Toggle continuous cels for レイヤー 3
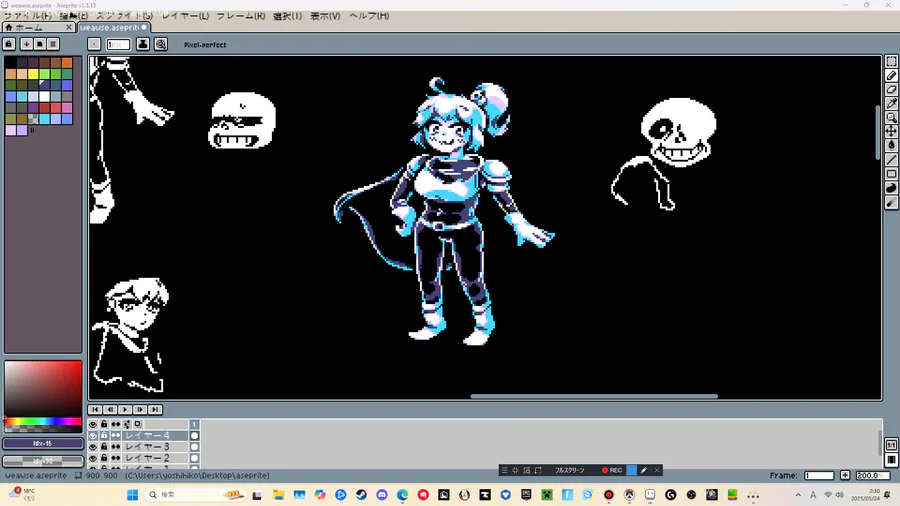 click(x=116, y=447)
